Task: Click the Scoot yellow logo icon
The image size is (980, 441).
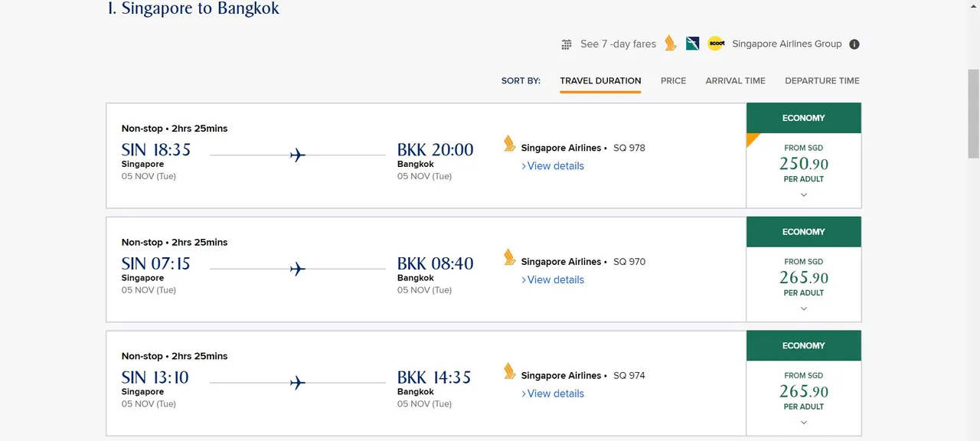Action: tap(716, 44)
